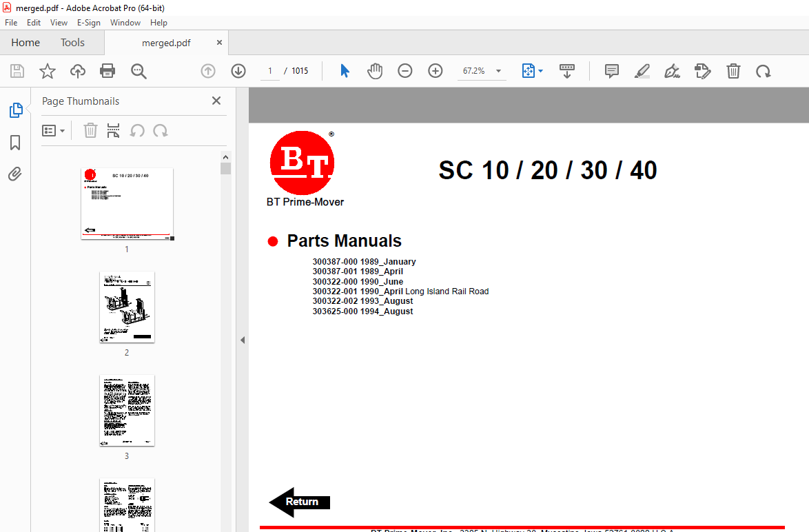
Task: Open Page Thumbnails sidebar icon
Action: click(16, 110)
